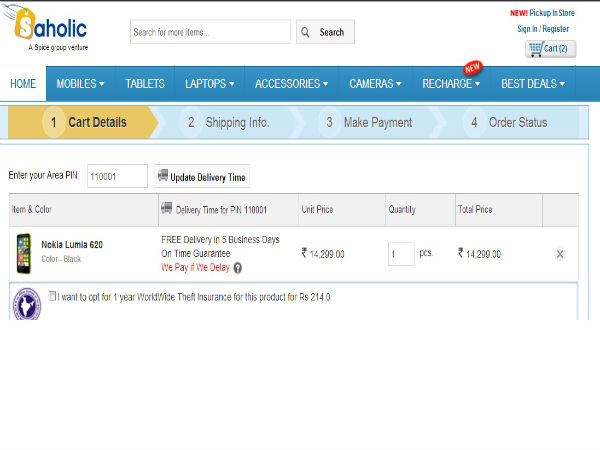The height and width of the screenshot is (450, 600).
Task: Go to the Home tab
Action: click(23, 84)
